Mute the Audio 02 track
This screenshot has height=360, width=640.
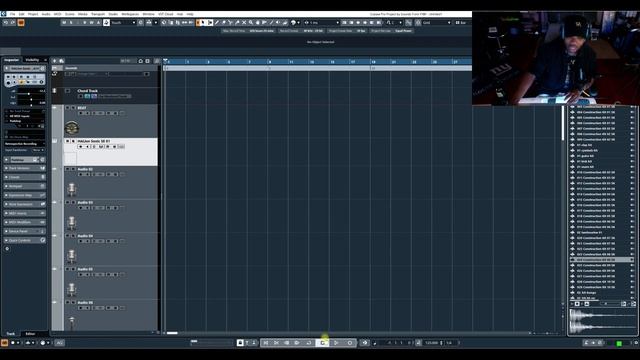68,169
